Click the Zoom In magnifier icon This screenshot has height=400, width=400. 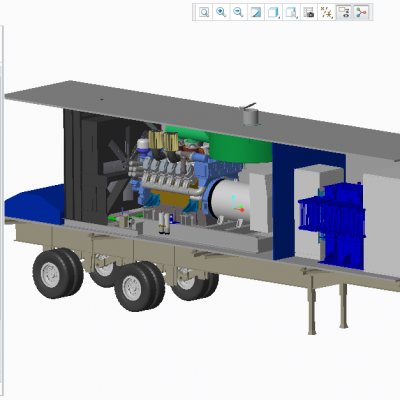tap(221, 13)
